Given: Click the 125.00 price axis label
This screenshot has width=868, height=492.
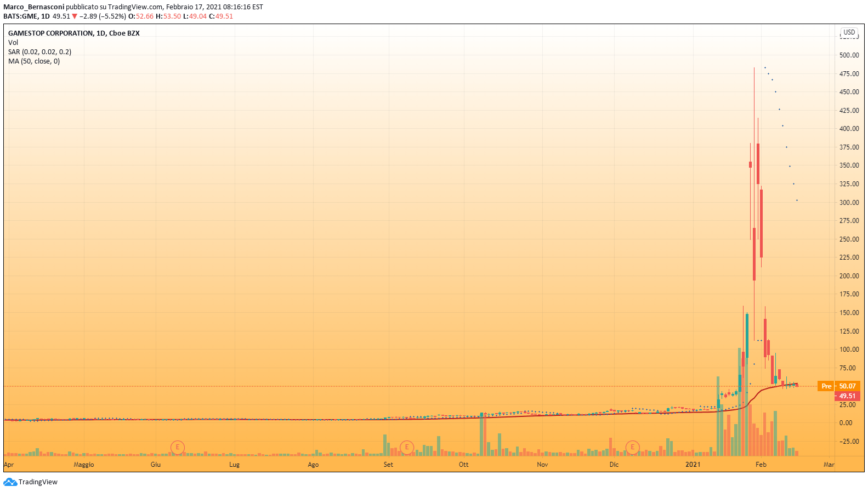Looking at the screenshot, I should 849,331.
